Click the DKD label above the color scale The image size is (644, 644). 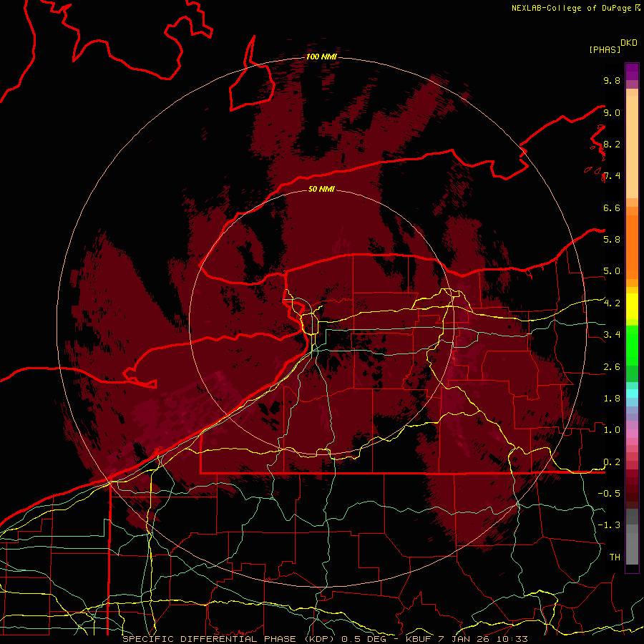629,43
